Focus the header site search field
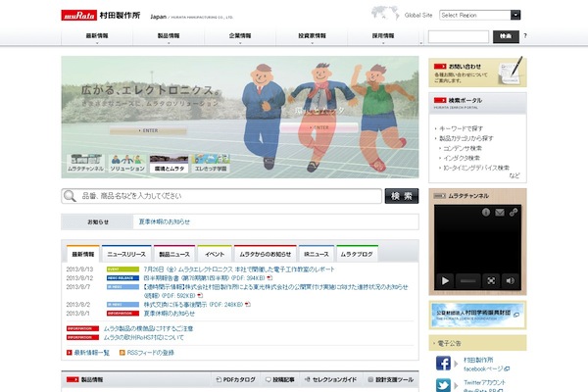This screenshot has width=588, height=392. click(x=459, y=37)
